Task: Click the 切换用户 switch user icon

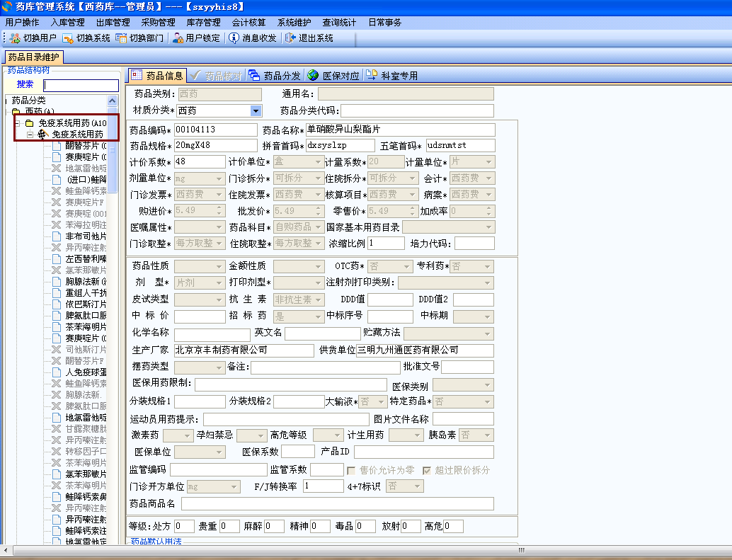Action: tap(16, 38)
